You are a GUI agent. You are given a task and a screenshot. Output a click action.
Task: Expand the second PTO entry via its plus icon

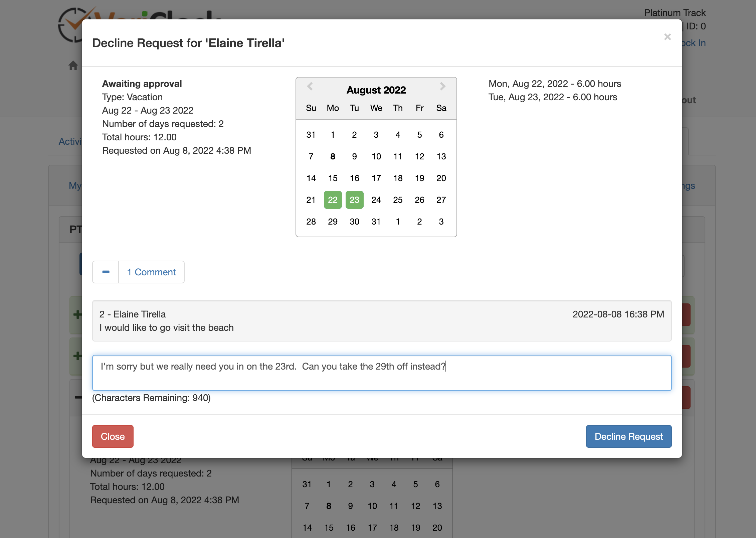tap(76, 356)
